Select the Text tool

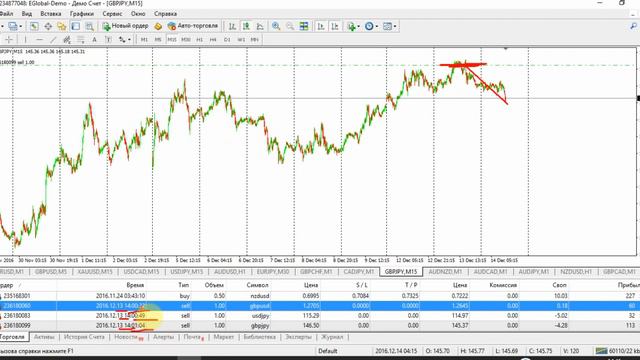(x=94, y=40)
